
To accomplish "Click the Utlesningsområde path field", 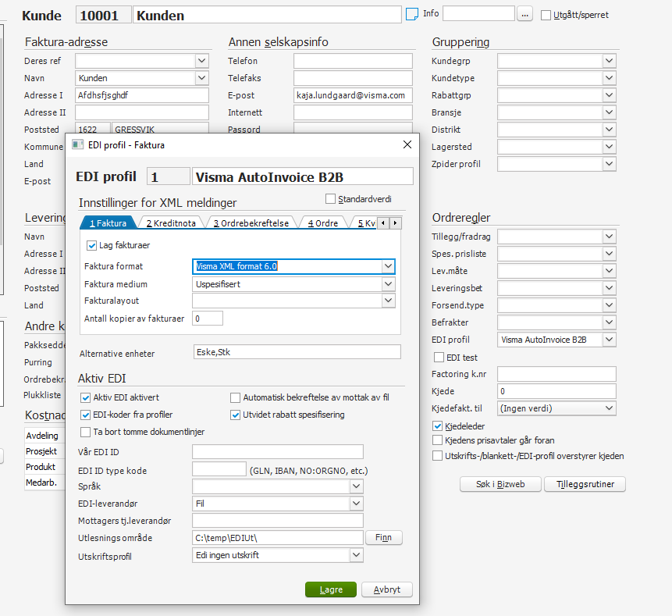I will click(x=278, y=538).
